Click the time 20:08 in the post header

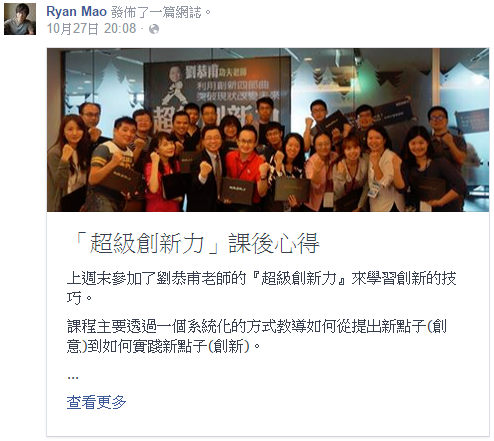(120, 29)
